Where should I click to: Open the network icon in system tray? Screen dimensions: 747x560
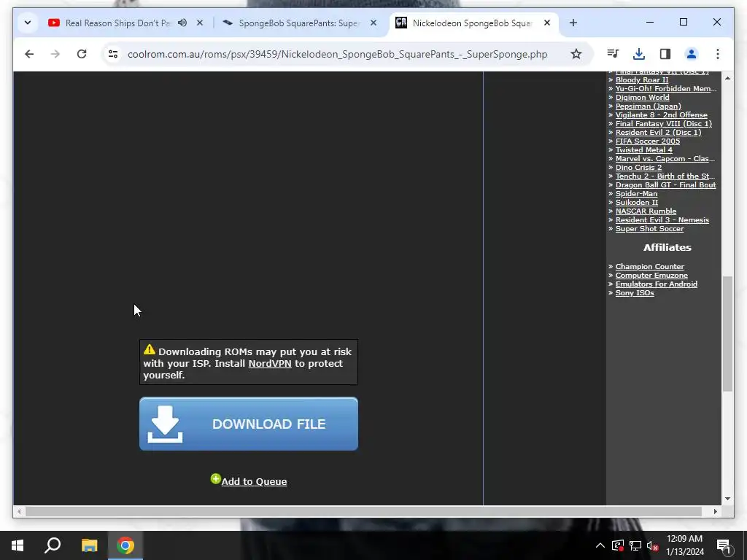635,545
